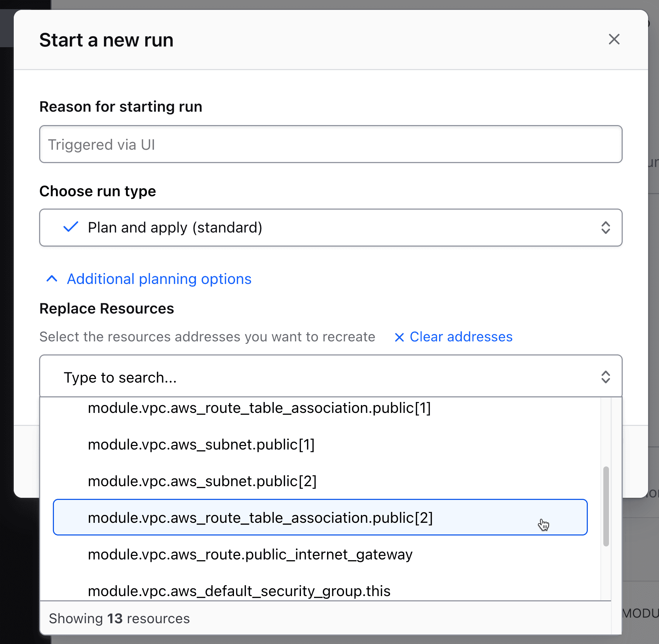Image resolution: width=659 pixels, height=644 pixels.
Task: Collapse the Additional planning options section
Action: click(x=159, y=279)
